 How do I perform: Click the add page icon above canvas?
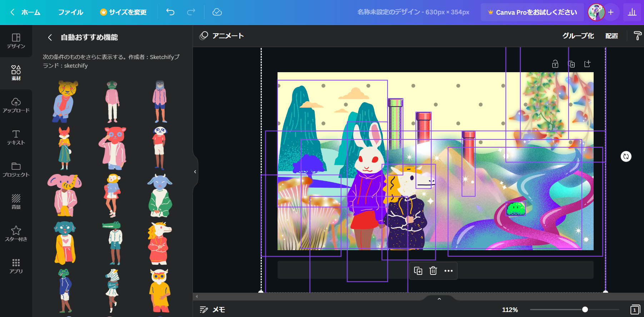587,64
